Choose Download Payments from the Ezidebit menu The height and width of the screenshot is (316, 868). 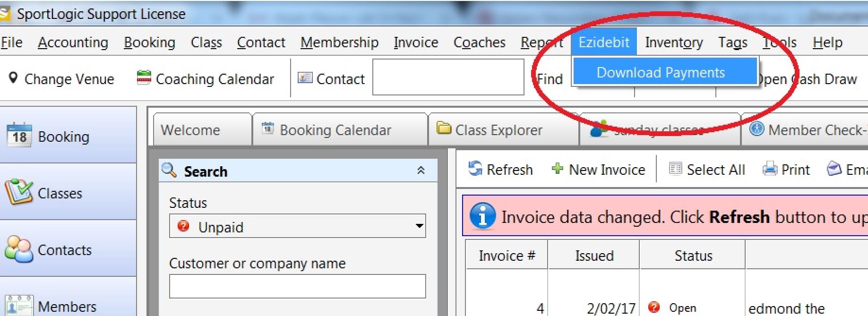[665, 72]
